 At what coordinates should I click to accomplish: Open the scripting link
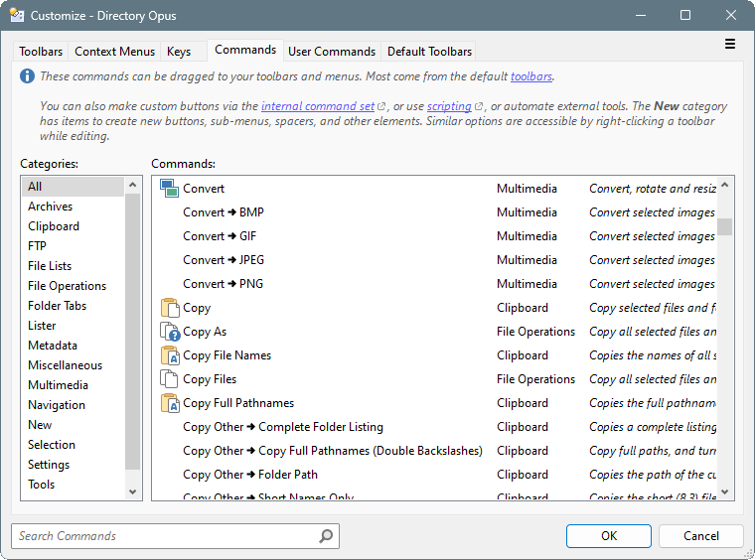449,106
